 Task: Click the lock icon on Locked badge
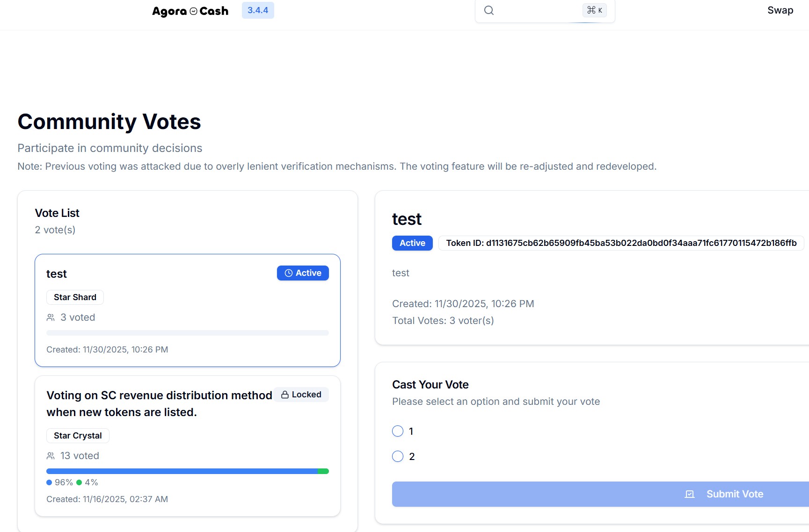point(285,395)
